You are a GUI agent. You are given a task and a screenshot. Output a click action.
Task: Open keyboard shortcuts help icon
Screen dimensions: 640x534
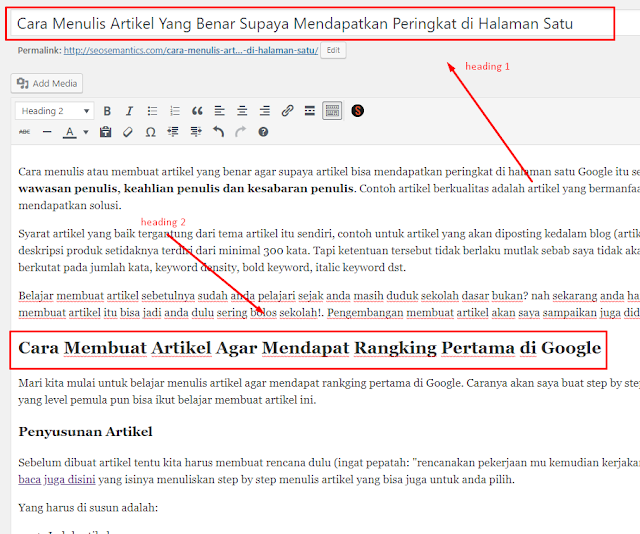click(263, 132)
